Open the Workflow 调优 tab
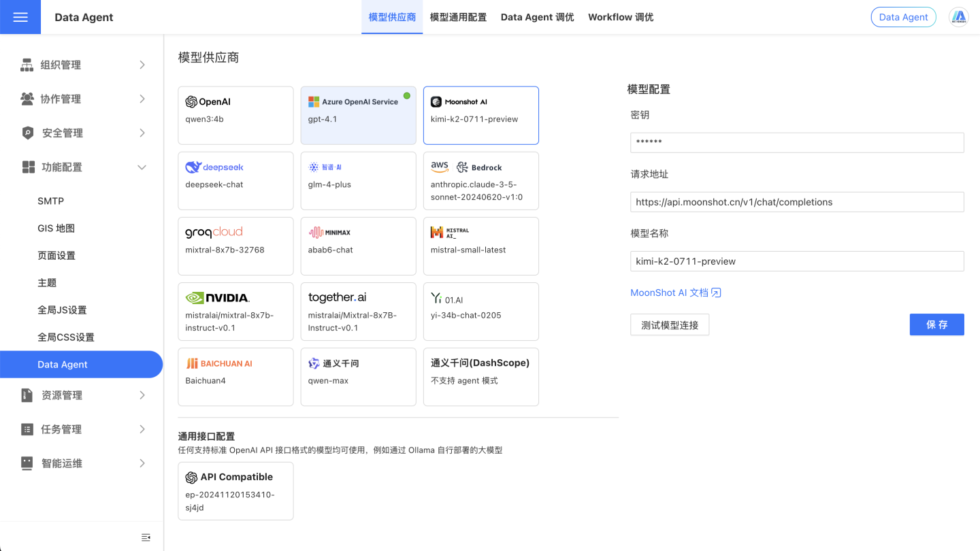 (x=620, y=16)
